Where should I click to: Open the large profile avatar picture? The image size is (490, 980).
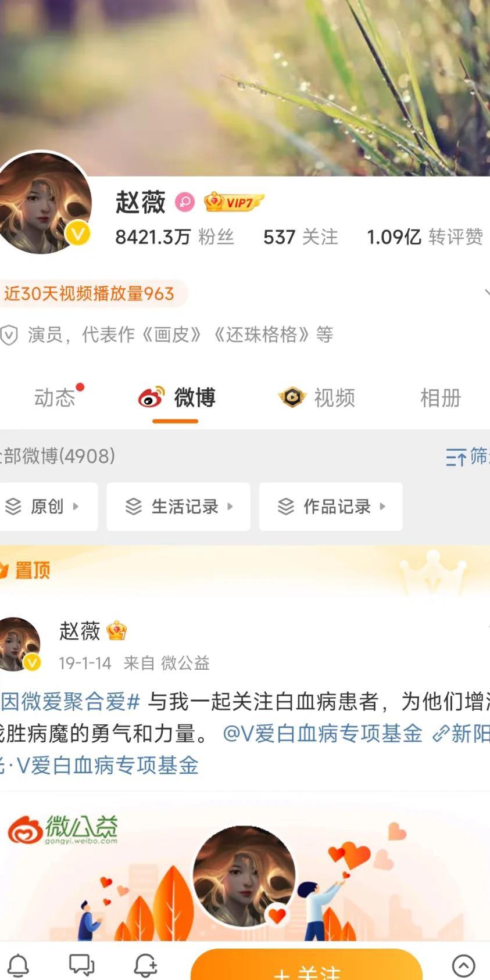pyautogui.click(x=43, y=203)
